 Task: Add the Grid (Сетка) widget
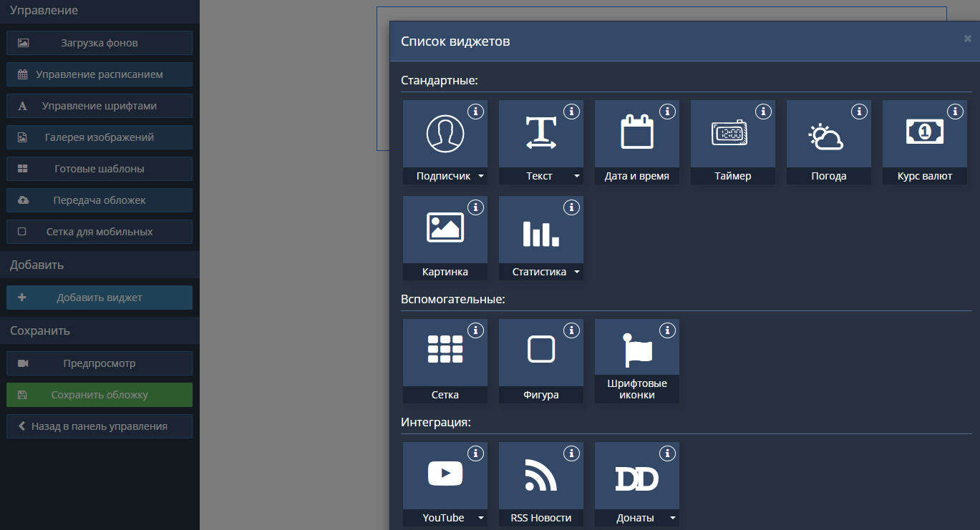point(445,353)
